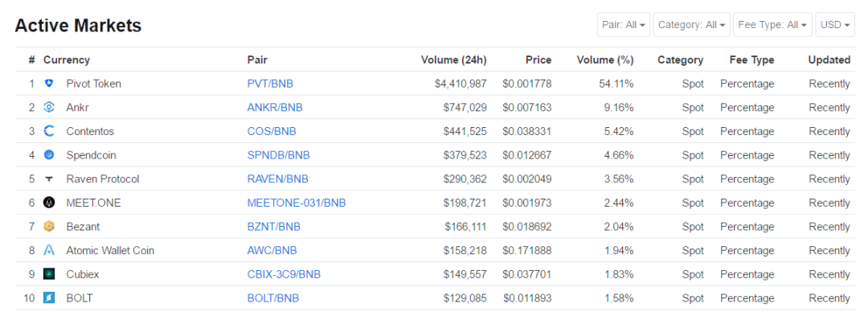Click the Contentos coin icon
The height and width of the screenshot is (312, 868).
(49, 131)
